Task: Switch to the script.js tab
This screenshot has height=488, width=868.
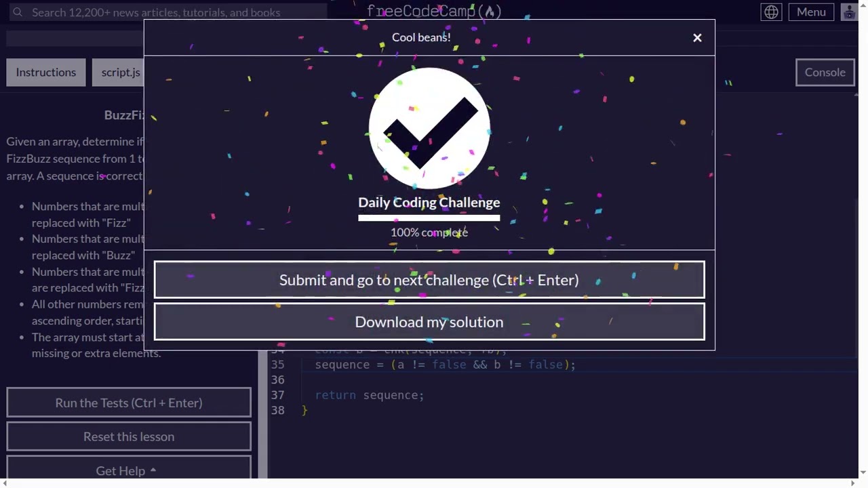Action: 119,73
